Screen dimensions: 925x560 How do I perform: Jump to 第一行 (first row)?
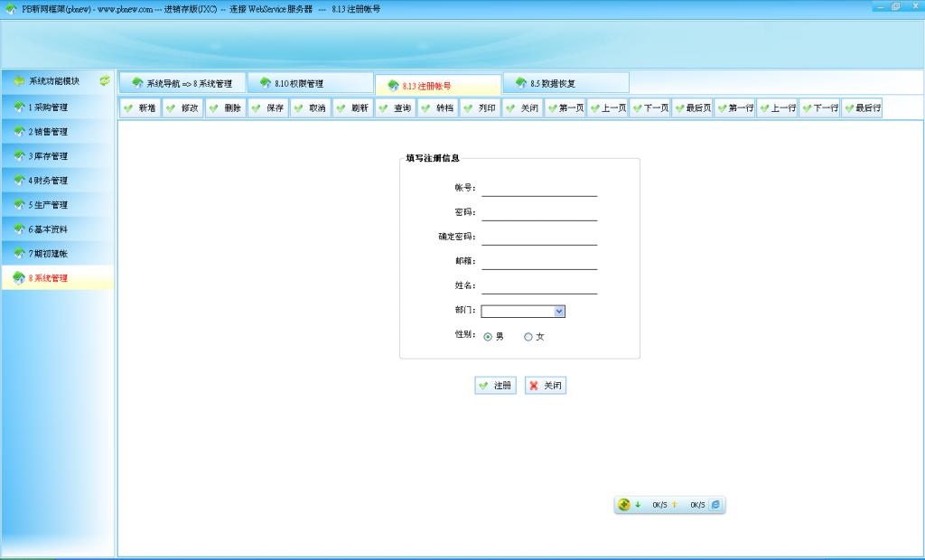tap(735, 108)
